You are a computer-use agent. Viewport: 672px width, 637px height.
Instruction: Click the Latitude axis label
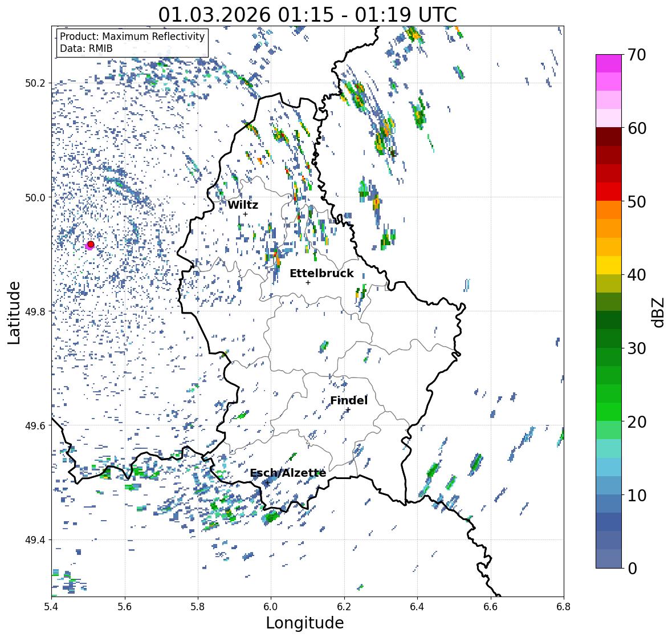pos(14,313)
